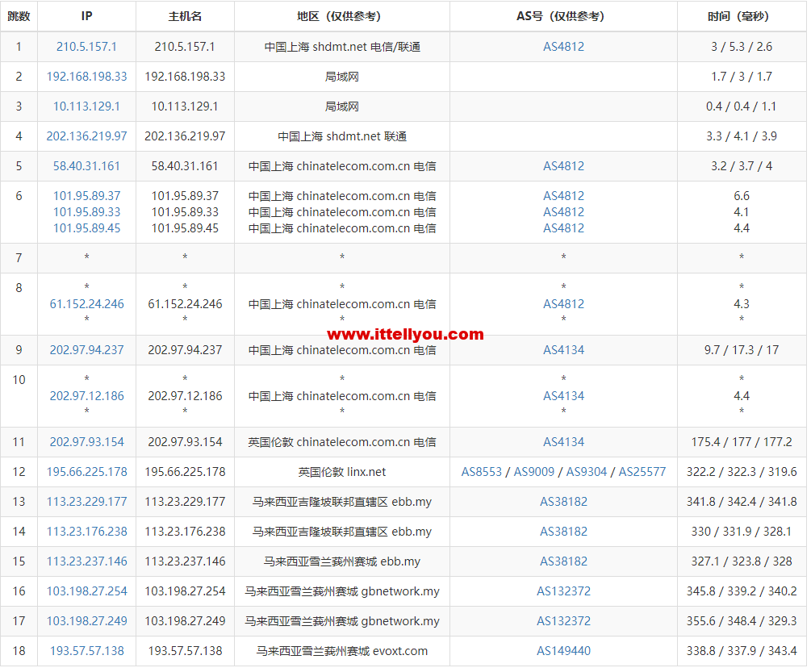Open the AS25577 link

coord(642,472)
